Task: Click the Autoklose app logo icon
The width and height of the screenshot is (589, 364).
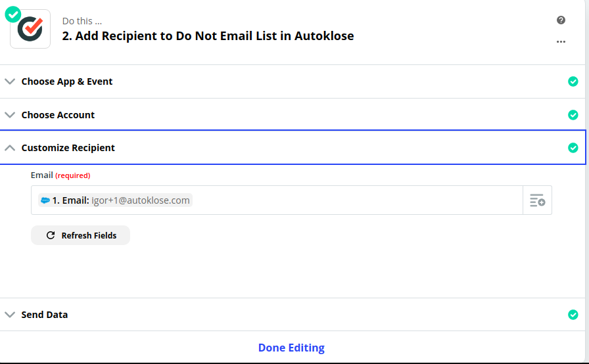Action: pos(30,29)
